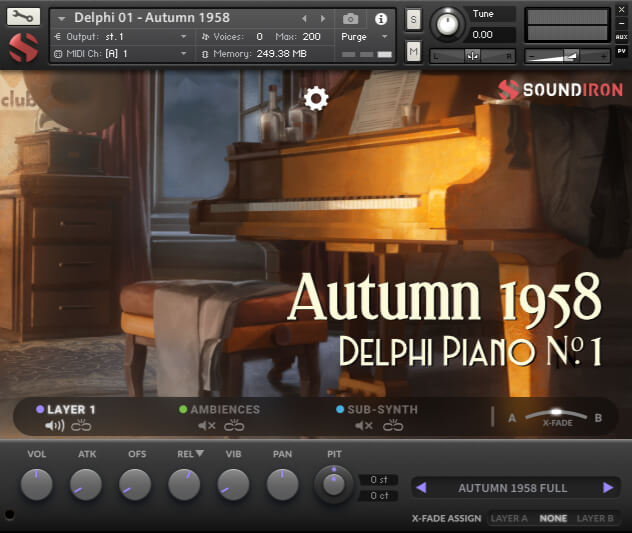
Task: Click the Layer 1 link chain icon
Action: coord(81,426)
